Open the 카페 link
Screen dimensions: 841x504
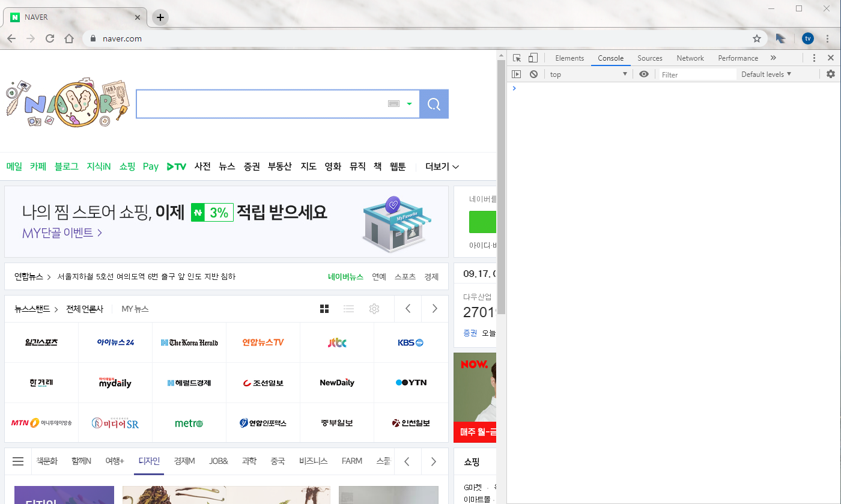pos(38,166)
